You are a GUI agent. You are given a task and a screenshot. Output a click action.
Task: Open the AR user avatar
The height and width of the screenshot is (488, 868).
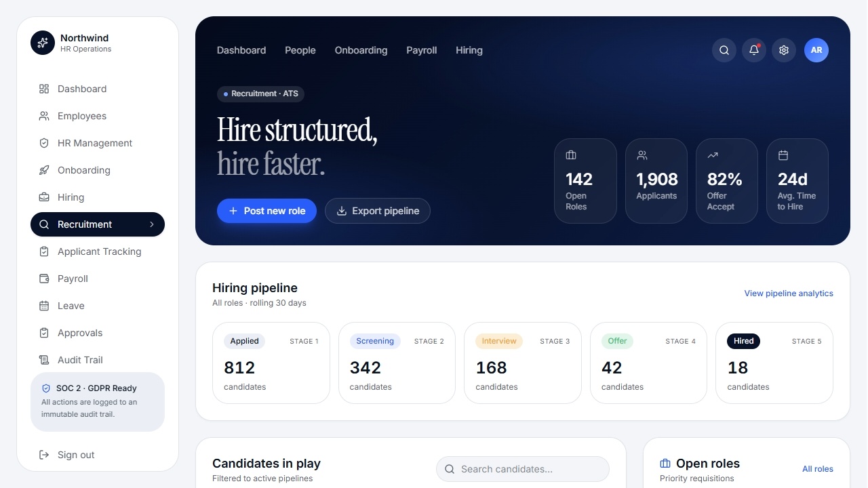click(x=816, y=50)
